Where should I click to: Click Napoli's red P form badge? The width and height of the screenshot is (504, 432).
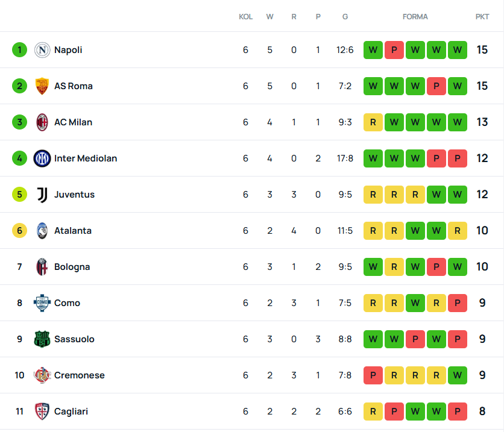pyautogui.click(x=394, y=50)
